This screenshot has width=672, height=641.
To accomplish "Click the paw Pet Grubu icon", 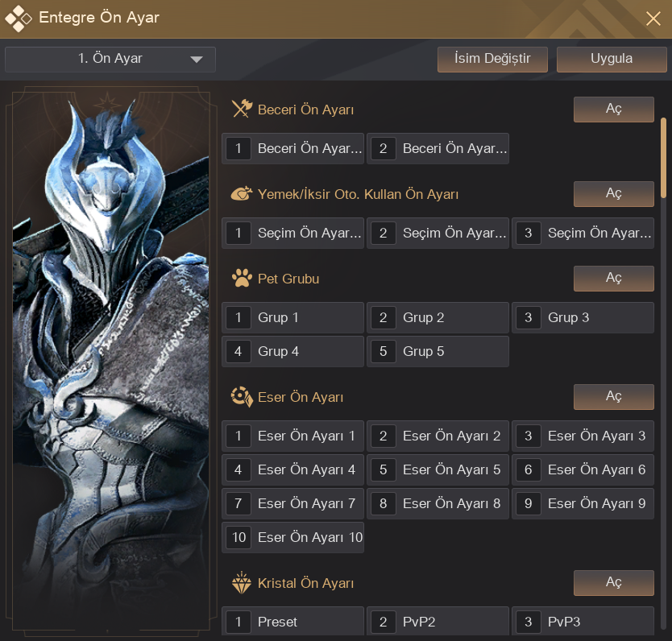I will [242, 279].
